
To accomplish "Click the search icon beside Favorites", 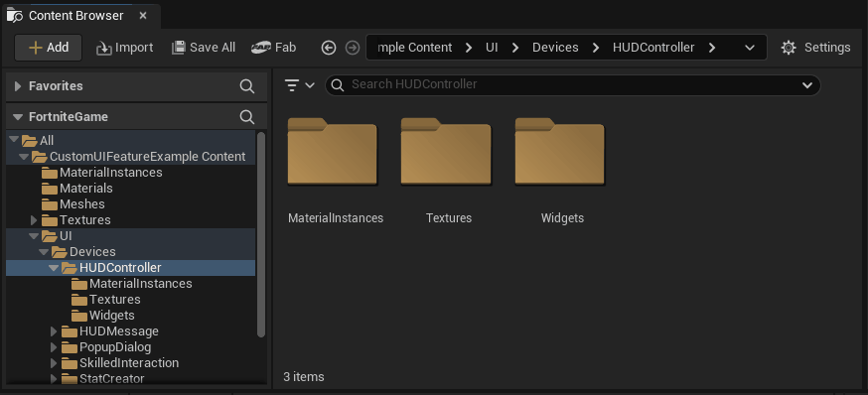I will click(x=247, y=85).
